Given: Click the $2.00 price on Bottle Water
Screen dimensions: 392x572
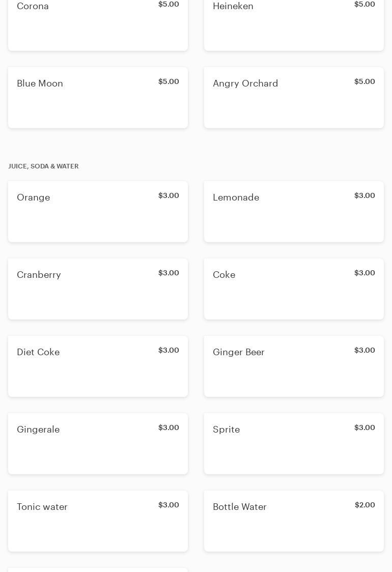Looking at the screenshot, I should pyautogui.click(x=365, y=505).
